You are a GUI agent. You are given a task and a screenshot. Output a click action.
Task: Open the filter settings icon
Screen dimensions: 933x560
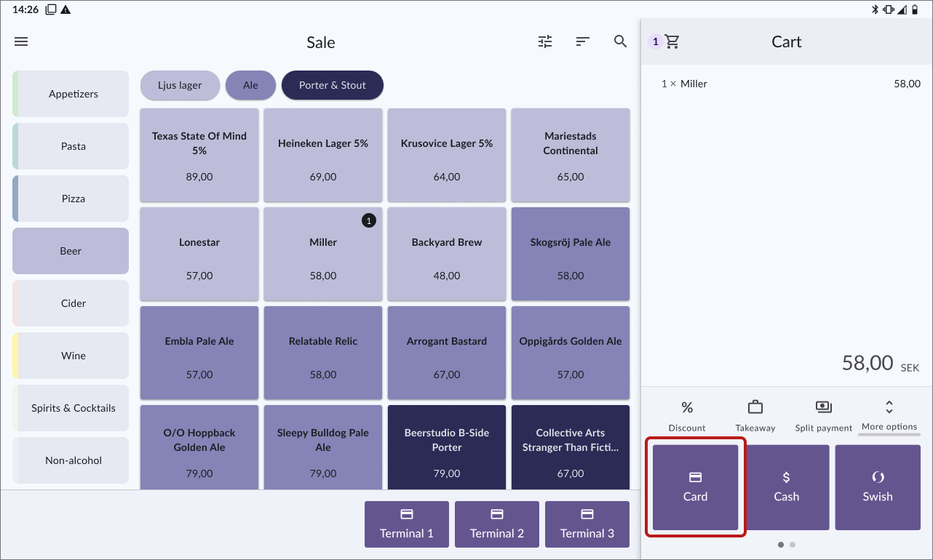click(x=545, y=42)
